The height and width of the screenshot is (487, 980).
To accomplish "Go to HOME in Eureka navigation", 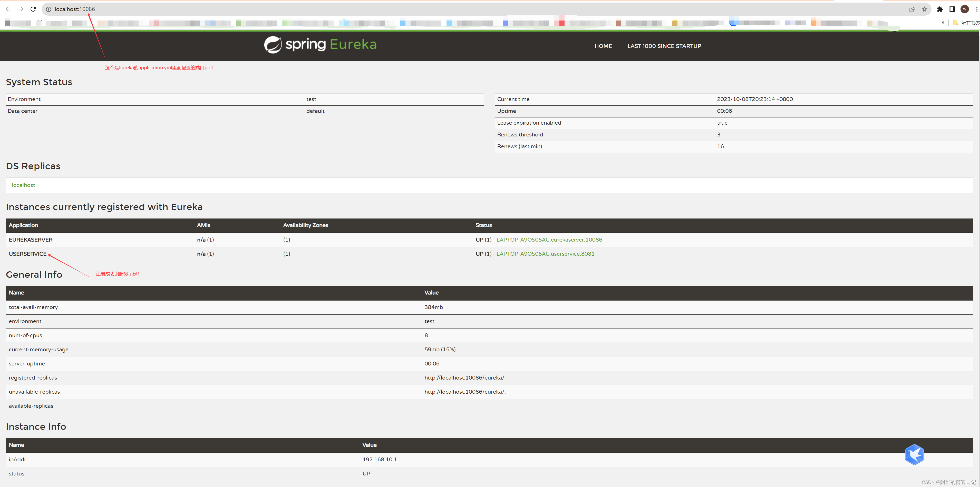I will click(603, 46).
